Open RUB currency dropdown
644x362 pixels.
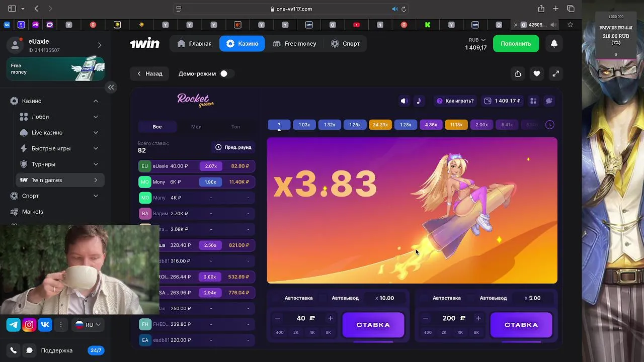coord(477,40)
